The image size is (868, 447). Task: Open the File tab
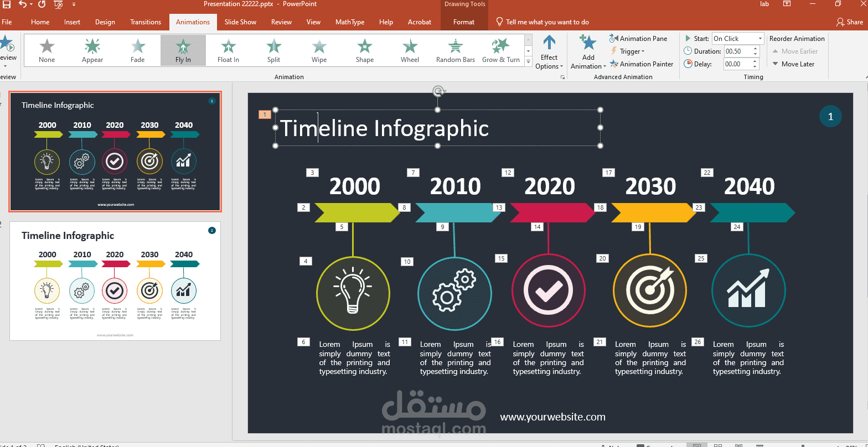point(7,22)
